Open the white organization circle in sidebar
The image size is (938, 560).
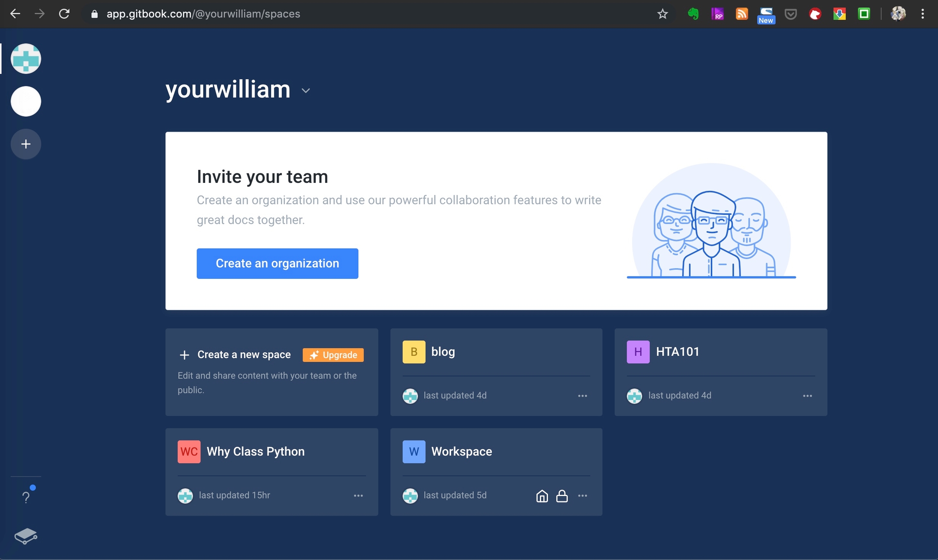26,101
